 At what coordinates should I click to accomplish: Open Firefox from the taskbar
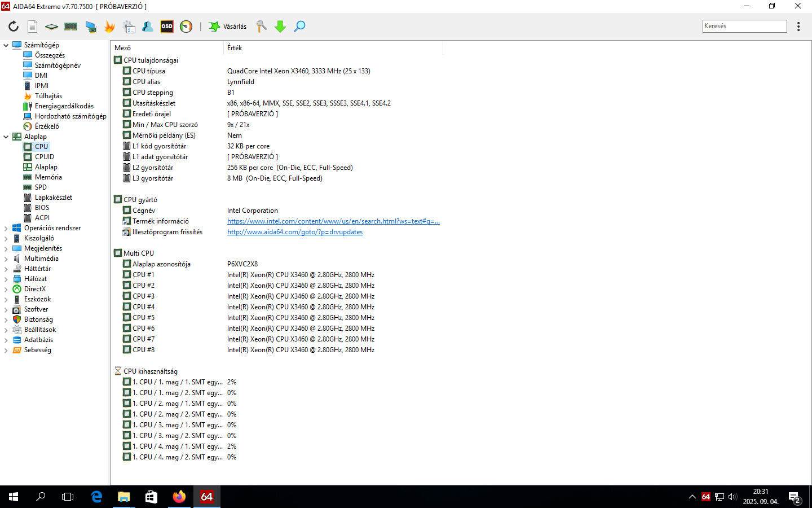179,497
